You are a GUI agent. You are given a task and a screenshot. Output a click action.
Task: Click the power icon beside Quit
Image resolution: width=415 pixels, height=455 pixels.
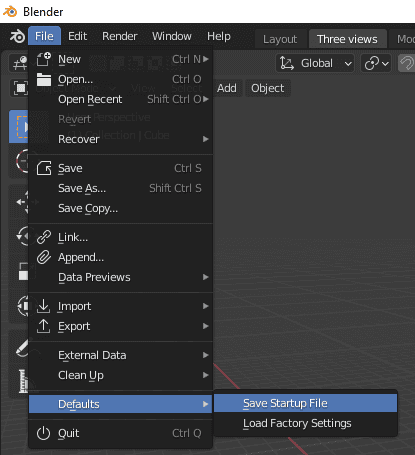tap(43, 433)
